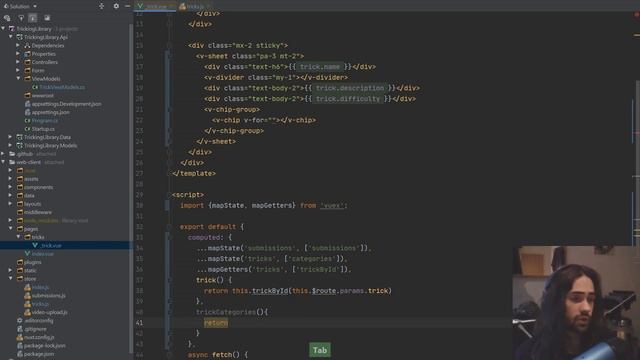This screenshot has height=360, width=640.
Task: Select the wwwroot folder
Action: 42,96
